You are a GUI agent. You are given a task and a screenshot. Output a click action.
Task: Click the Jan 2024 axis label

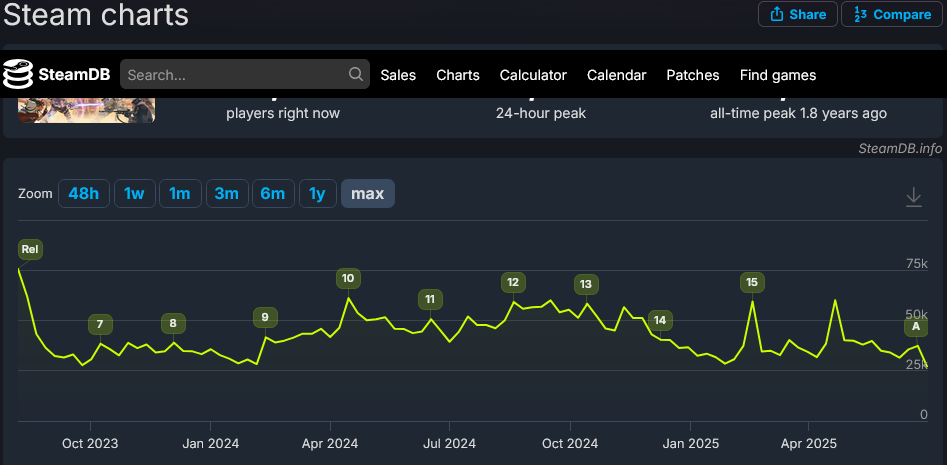[x=211, y=444]
